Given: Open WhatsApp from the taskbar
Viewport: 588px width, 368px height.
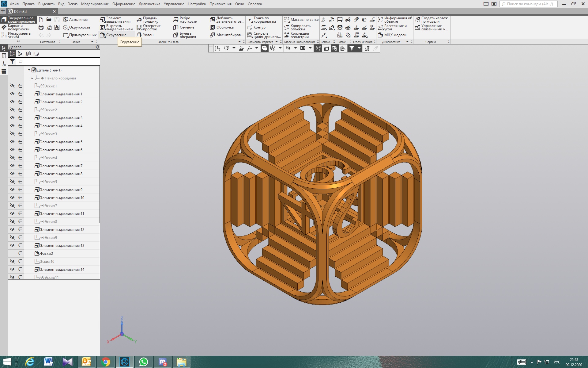Looking at the screenshot, I should tap(144, 362).
